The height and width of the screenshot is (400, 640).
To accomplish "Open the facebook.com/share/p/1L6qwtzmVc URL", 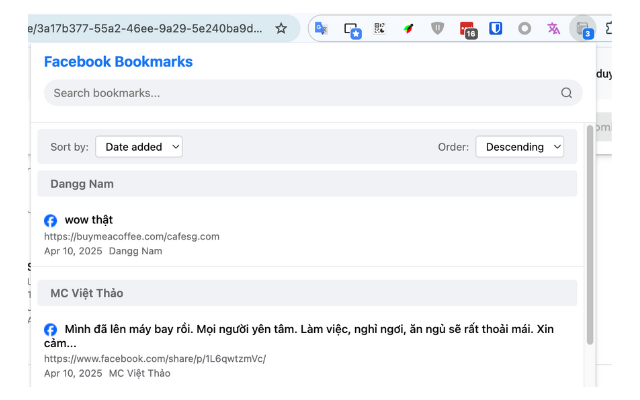I will 155,359.
